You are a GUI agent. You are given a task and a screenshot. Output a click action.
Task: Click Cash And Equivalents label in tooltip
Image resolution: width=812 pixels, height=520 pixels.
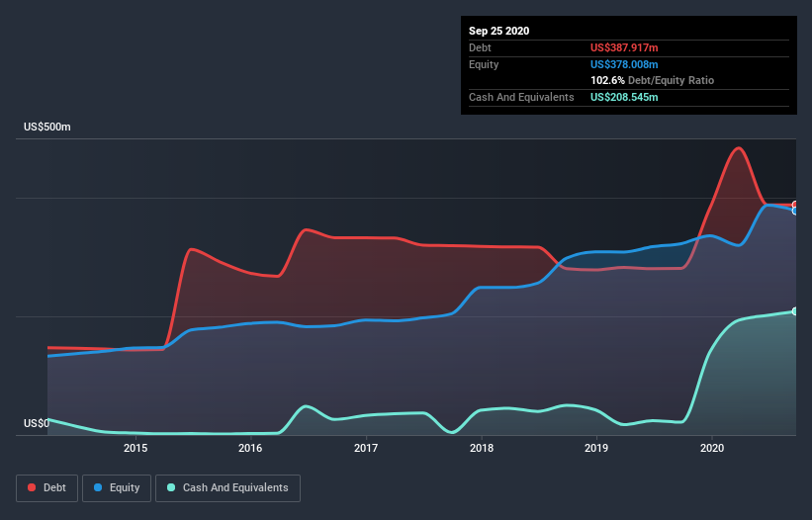pyautogui.click(x=521, y=97)
